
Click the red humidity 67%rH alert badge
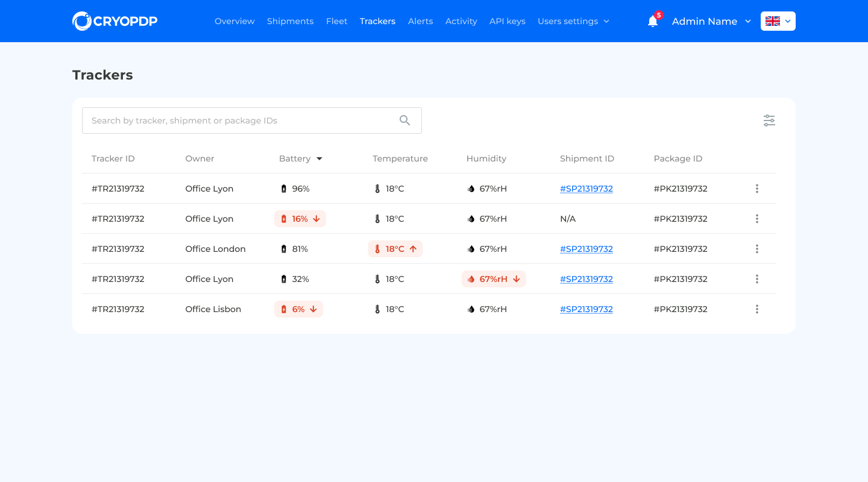(494, 279)
